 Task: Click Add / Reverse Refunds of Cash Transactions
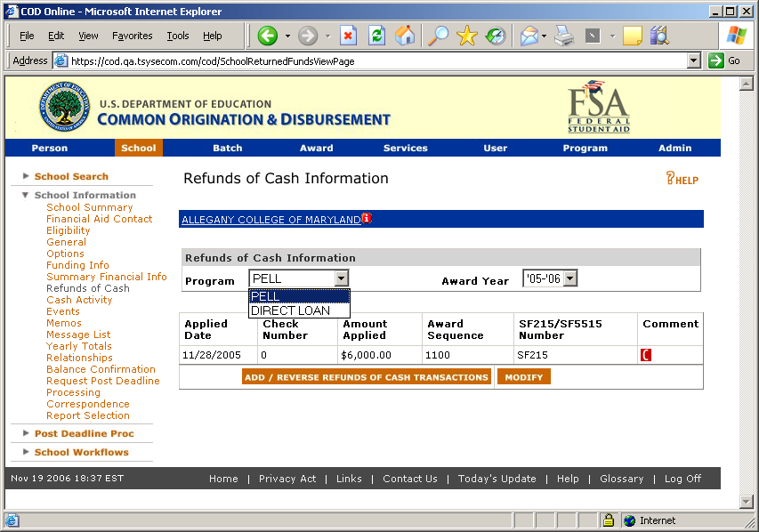coord(366,377)
